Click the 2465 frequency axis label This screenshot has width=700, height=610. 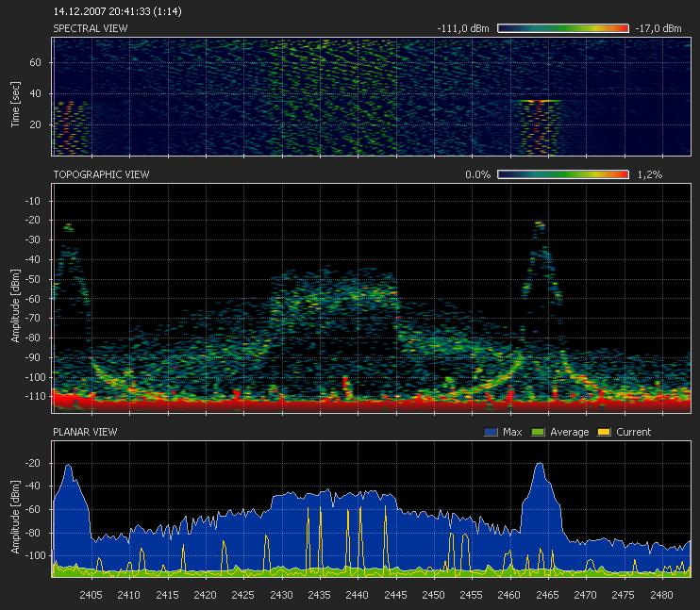click(548, 595)
